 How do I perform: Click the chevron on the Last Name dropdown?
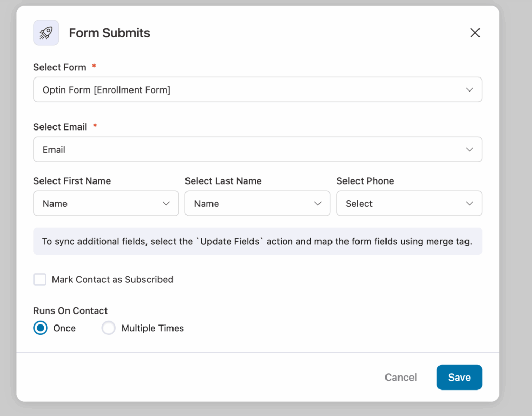[317, 203]
